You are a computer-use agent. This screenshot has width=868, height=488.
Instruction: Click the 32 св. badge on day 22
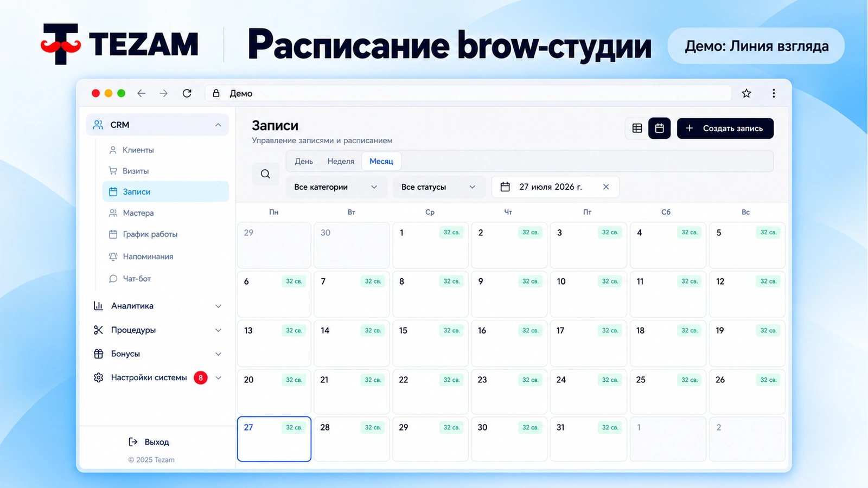(x=451, y=380)
